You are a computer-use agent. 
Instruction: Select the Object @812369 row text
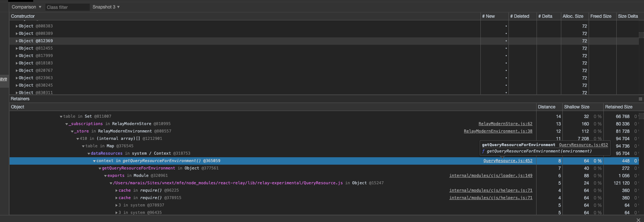(x=36, y=41)
